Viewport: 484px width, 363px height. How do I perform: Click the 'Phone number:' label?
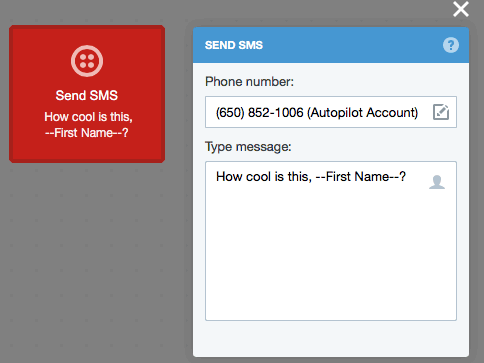coord(249,82)
